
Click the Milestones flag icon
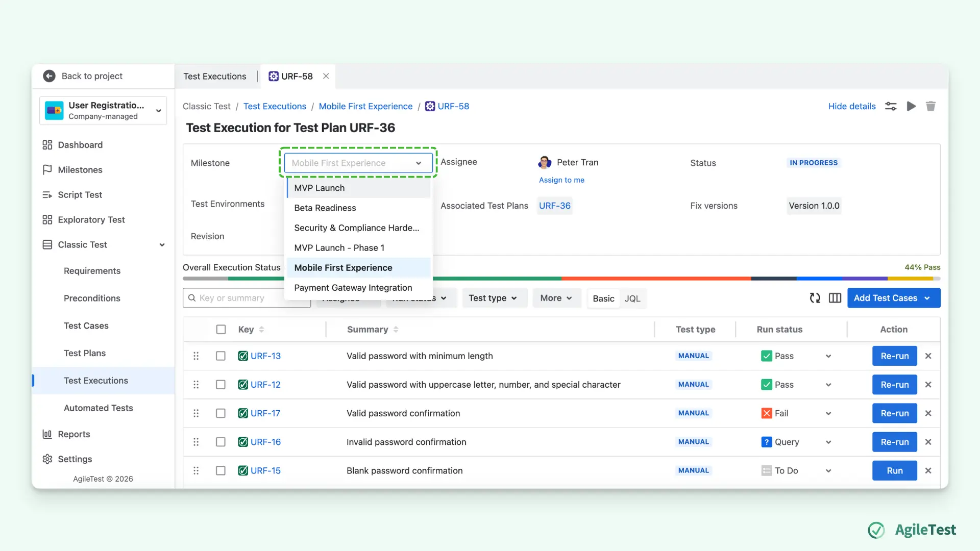47,170
